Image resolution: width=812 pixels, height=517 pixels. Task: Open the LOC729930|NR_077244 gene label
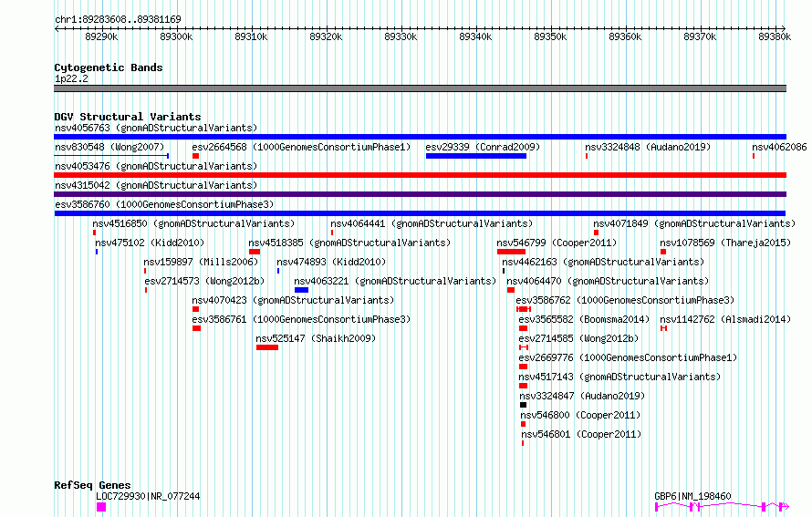point(148,496)
